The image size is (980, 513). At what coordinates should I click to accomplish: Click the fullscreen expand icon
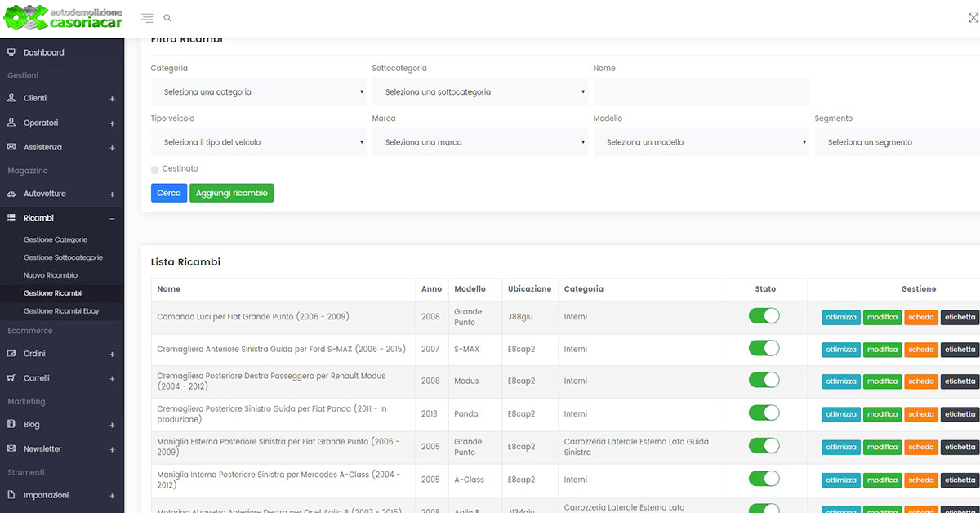click(973, 18)
